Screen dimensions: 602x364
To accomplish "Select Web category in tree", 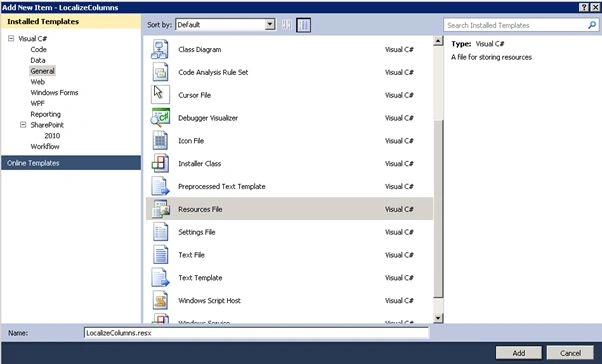I will (38, 81).
